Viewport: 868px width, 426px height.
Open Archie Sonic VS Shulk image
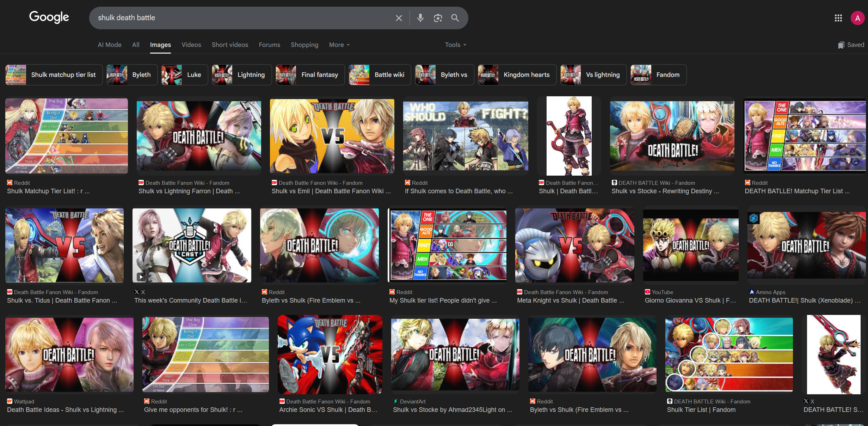[x=330, y=354]
